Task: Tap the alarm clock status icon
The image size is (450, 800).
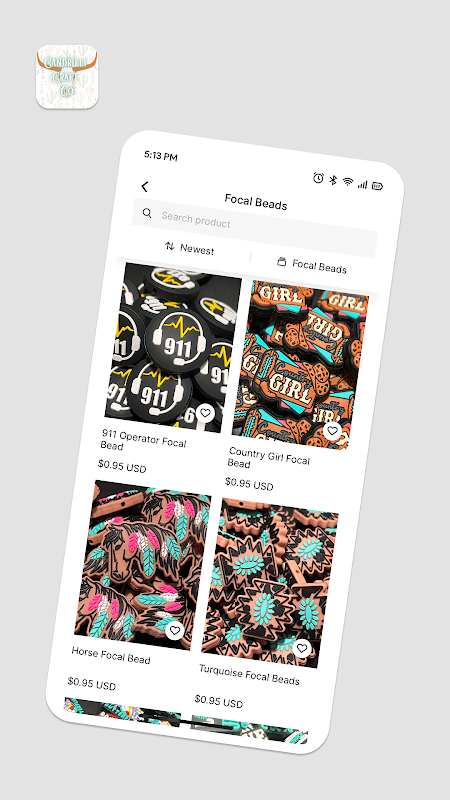Action: point(318,178)
